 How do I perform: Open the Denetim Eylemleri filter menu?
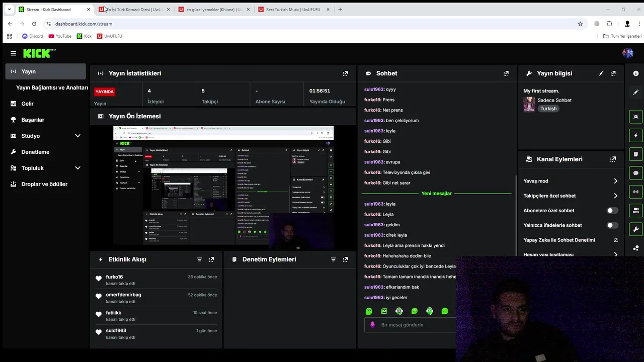[333, 259]
